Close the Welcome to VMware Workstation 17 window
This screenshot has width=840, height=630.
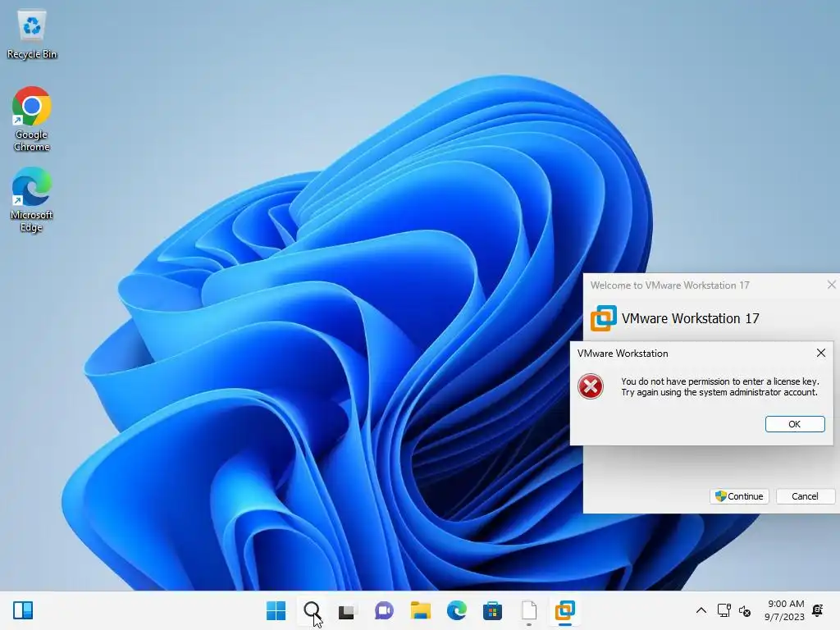coord(832,285)
